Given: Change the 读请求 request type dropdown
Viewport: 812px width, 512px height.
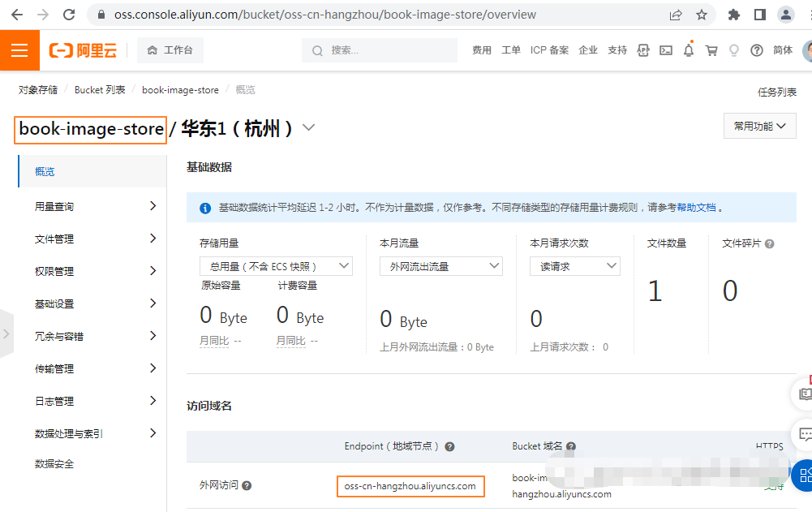Looking at the screenshot, I should [x=574, y=265].
